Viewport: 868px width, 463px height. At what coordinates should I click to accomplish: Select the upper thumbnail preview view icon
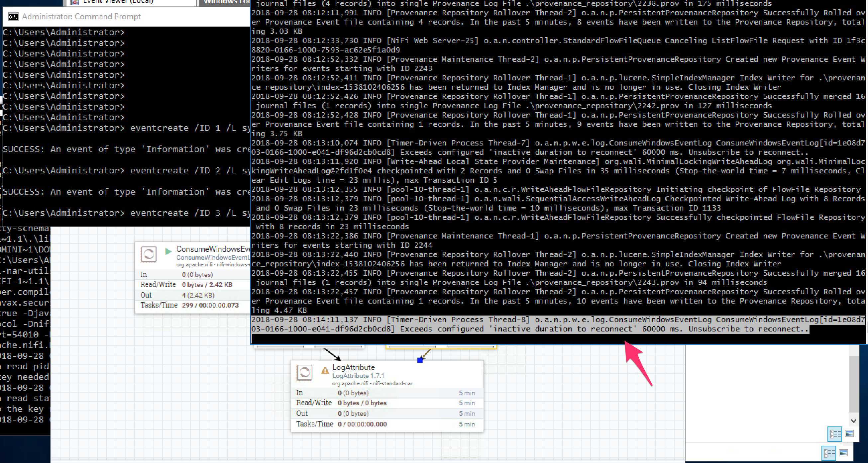click(x=849, y=434)
